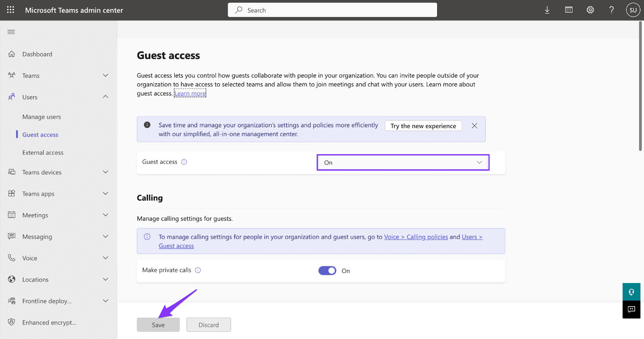Open the Cloud Shell icon in header
The height and width of the screenshot is (339, 644).
point(569,10)
